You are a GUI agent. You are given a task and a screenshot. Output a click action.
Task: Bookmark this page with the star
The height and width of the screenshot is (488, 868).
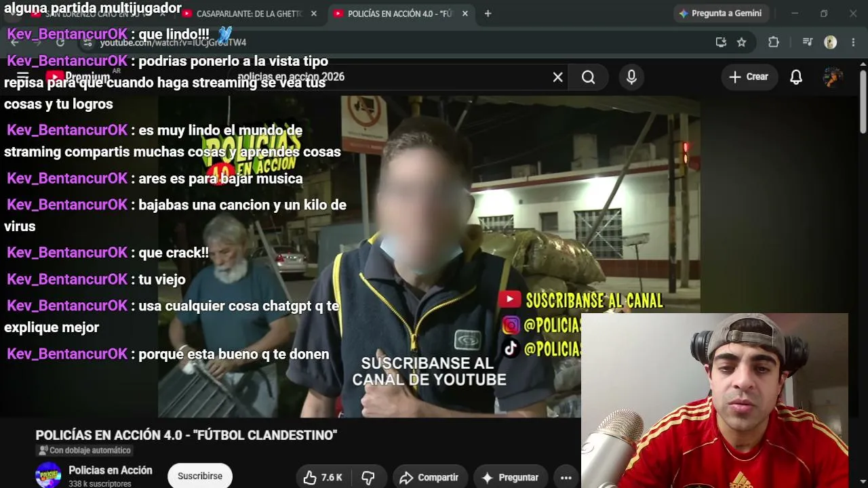pos(741,42)
